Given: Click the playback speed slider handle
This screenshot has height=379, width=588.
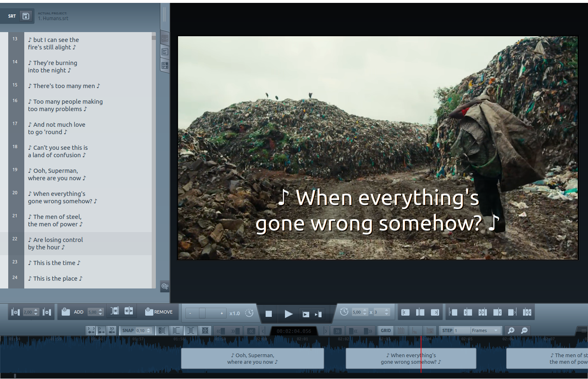Looking at the screenshot, I should pyautogui.click(x=202, y=313).
